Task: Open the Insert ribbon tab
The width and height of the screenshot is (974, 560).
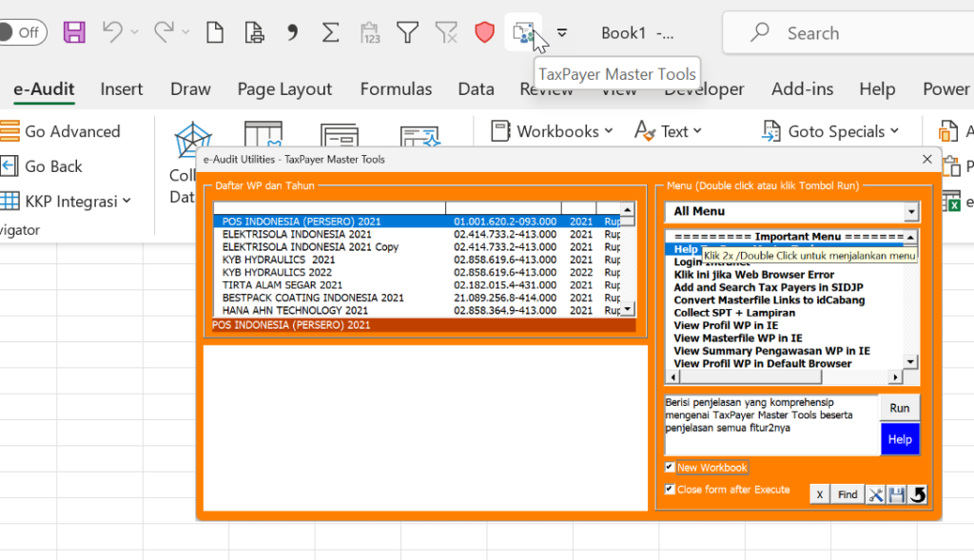Action: [x=121, y=88]
